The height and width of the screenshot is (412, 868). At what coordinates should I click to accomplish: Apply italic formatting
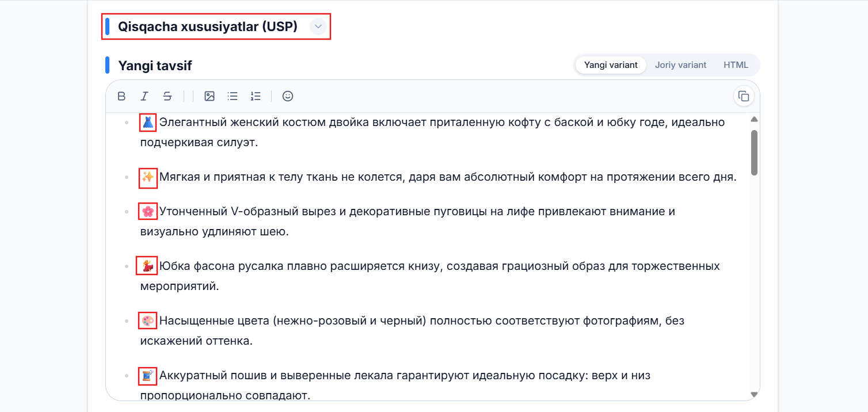coord(144,96)
